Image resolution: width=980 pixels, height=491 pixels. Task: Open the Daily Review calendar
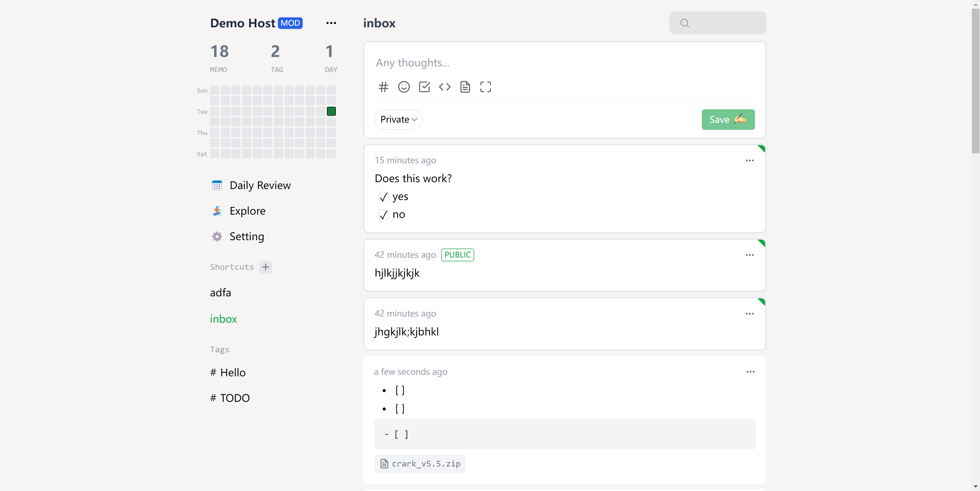point(251,185)
